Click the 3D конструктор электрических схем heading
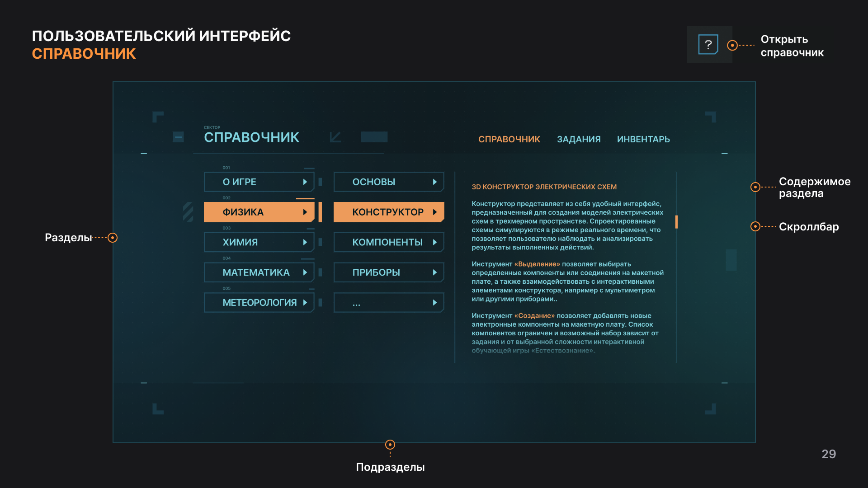The image size is (868, 488). 544,187
